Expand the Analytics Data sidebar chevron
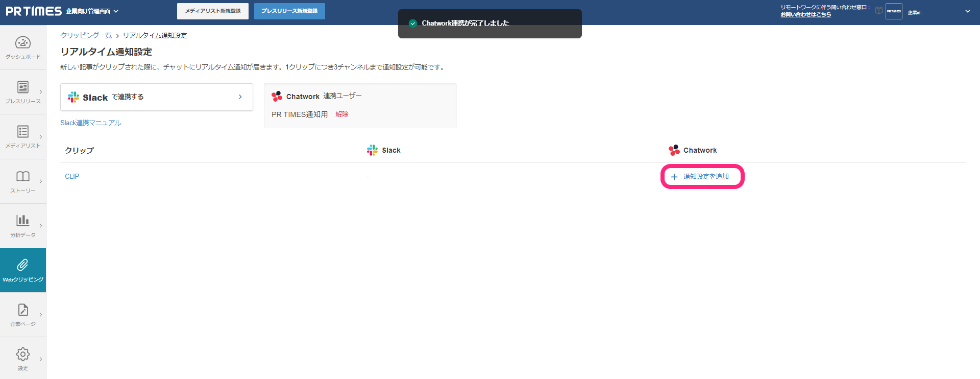This screenshot has height=379, width=980. click(x=41, y=226)
